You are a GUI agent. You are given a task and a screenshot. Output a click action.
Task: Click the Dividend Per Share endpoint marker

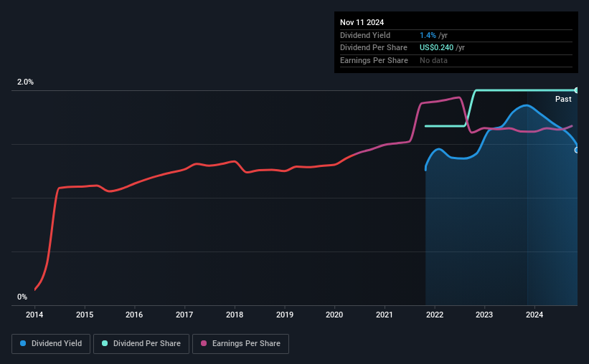(x=577, y=90)
